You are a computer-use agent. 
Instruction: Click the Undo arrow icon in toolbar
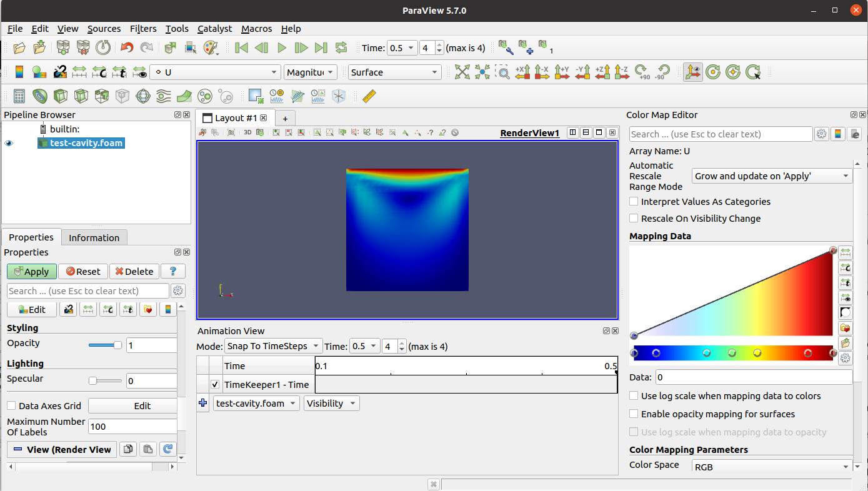[127, 48]
